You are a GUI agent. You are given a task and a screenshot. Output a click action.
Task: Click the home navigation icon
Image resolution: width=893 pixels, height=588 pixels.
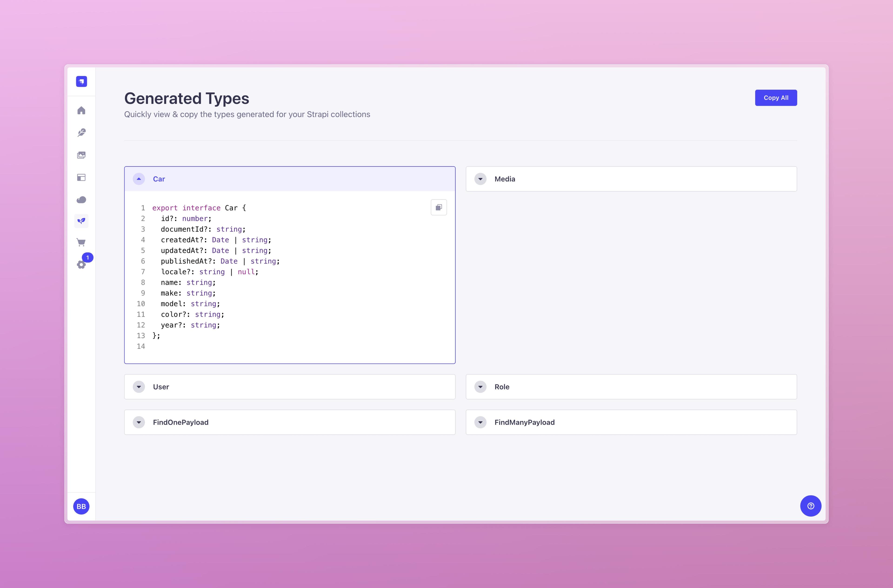tap(81, 110)
